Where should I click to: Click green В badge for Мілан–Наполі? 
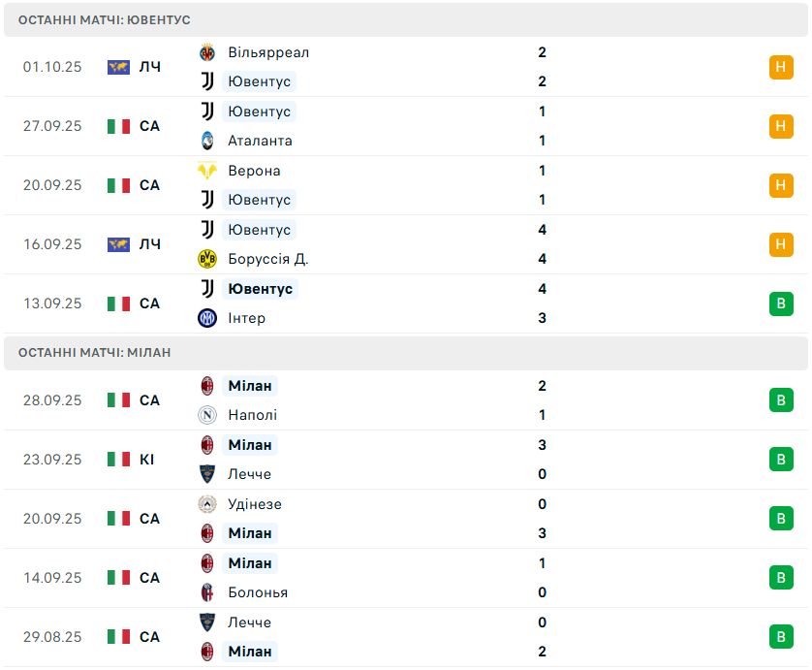click(781, 400)
